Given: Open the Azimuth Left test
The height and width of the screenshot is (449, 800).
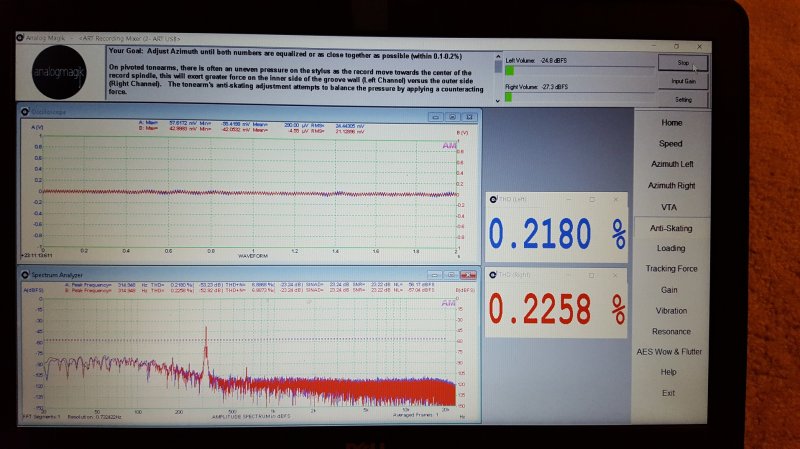Looking at the screenshot, I should click(672, 164).
